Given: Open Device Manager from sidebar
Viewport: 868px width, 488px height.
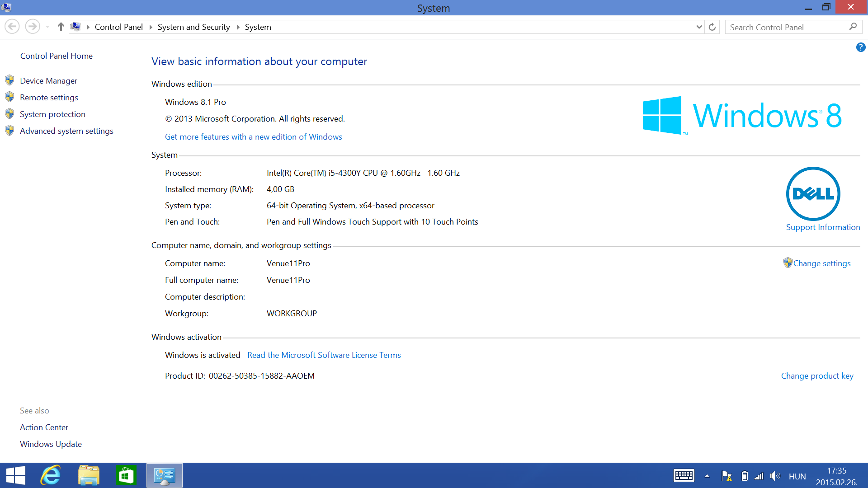Looking at the screenshot, I should pyautogui.click(x=48, y=81).
